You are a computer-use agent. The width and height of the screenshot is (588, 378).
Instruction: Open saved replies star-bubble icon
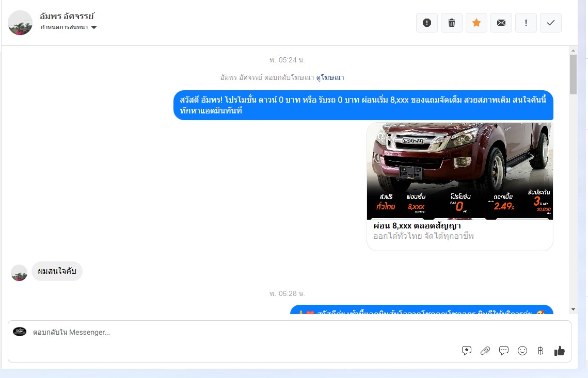[x=467, y=351]
